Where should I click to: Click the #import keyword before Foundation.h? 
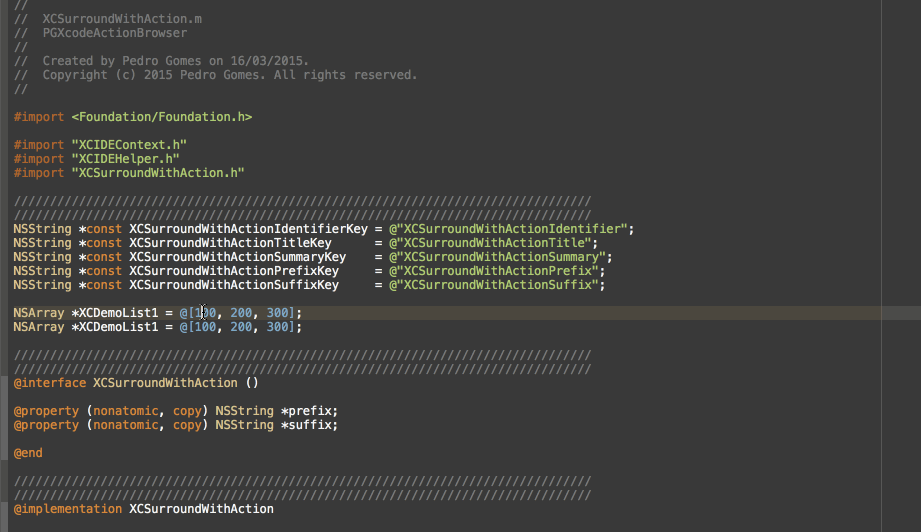click(x=39, y=117)
